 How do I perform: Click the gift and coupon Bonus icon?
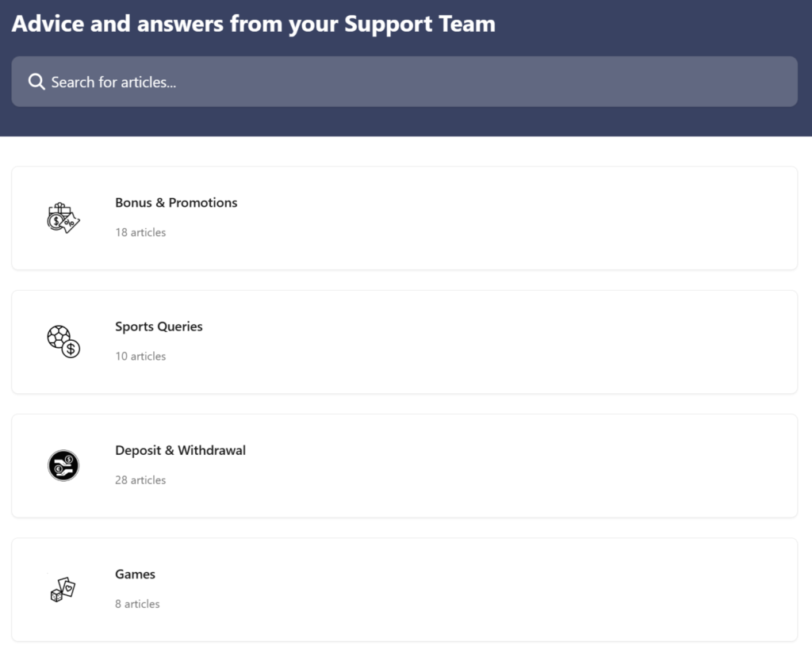(63, 218)
